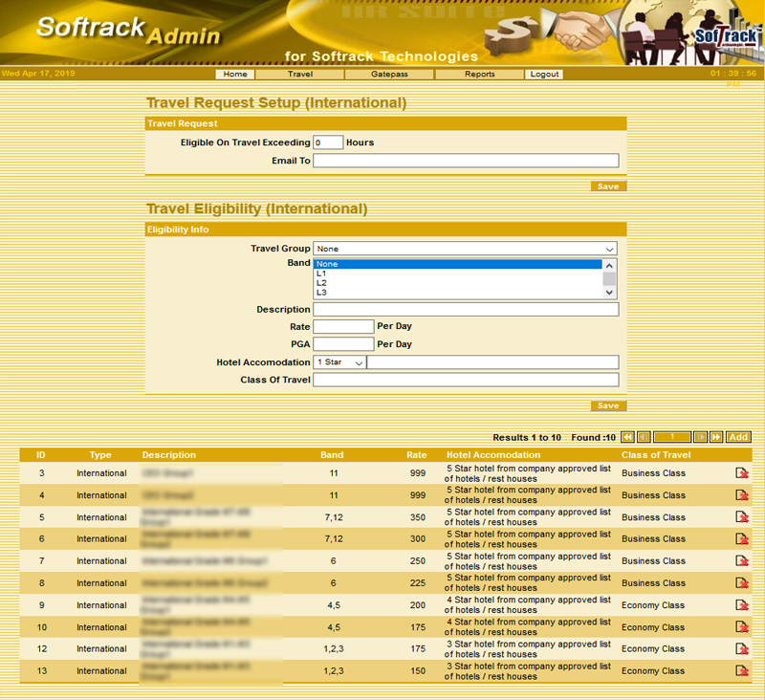Select L2 in the Band list
This screenshot has width=765, height=700.
click(x=459, y=283)
